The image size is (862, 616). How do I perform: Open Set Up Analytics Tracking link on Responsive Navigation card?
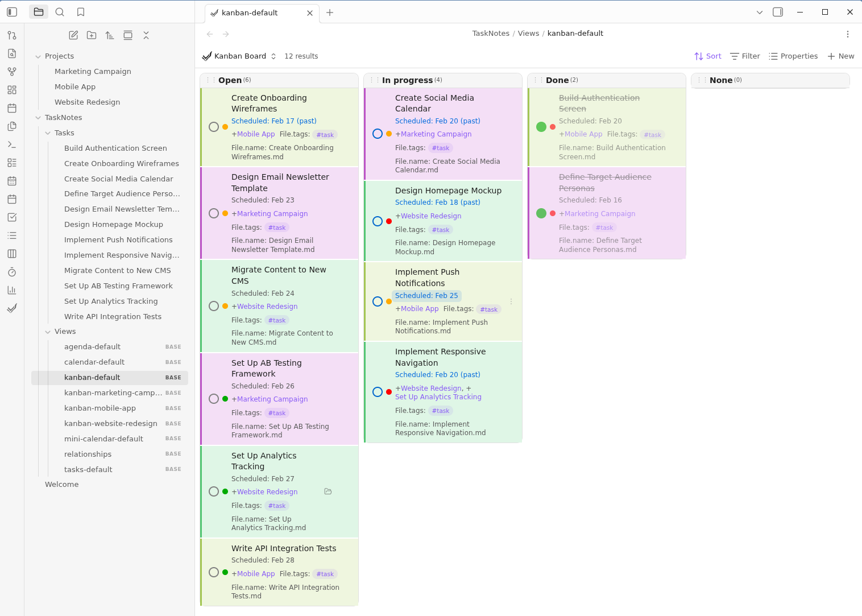(x=438, y=397)
